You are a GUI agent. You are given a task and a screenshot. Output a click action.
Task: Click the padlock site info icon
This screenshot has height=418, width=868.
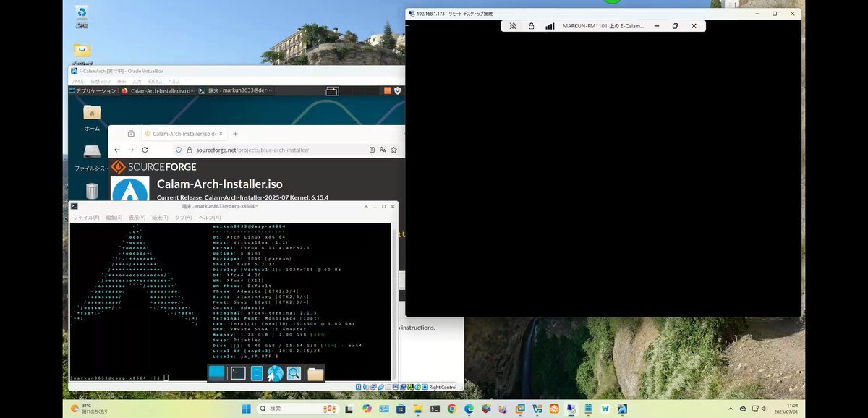[x=188, y=150]
